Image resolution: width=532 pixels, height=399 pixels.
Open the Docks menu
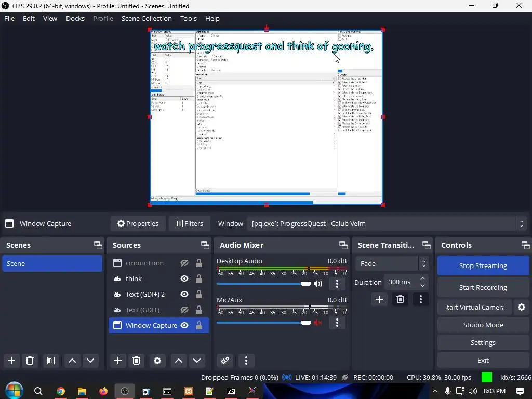pyautogui.click(x=75, y=18)
